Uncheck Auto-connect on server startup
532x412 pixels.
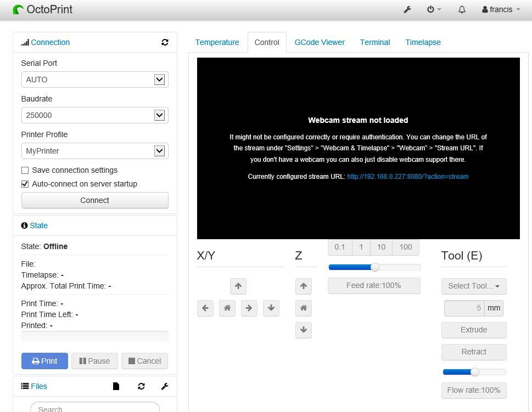tap(25, 184)
